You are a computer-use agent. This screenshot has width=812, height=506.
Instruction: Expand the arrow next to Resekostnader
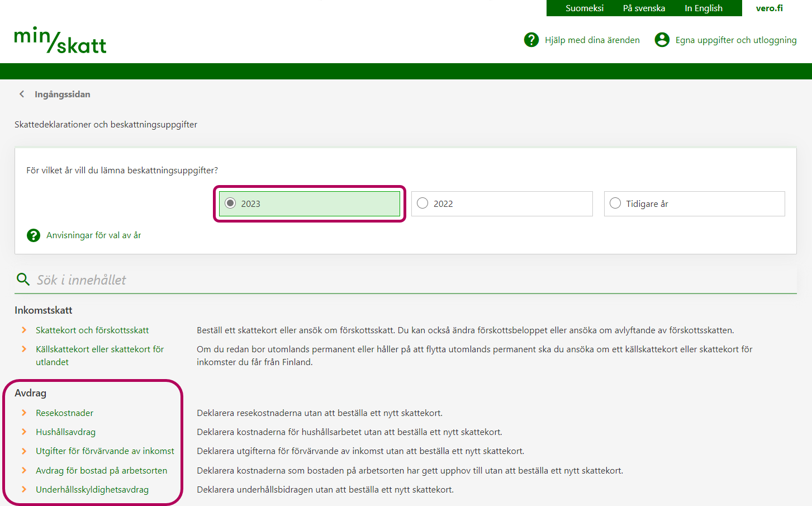point(24,413)
